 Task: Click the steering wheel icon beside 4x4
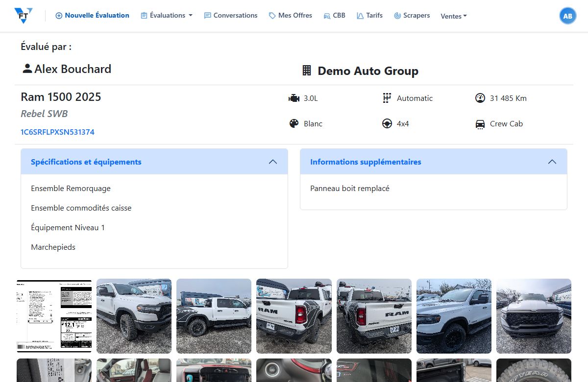[x=387, y=123]
